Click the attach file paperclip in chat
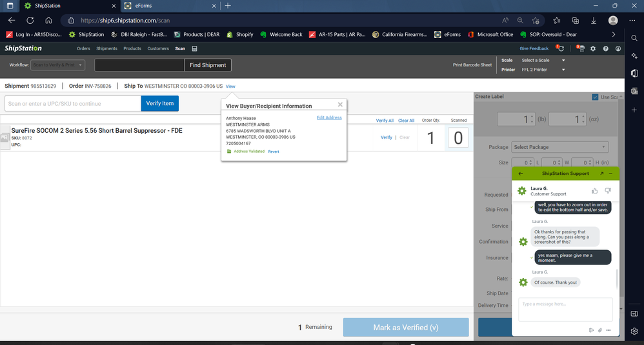This screenshot has width=644, height=345. (x=599, y=330)
